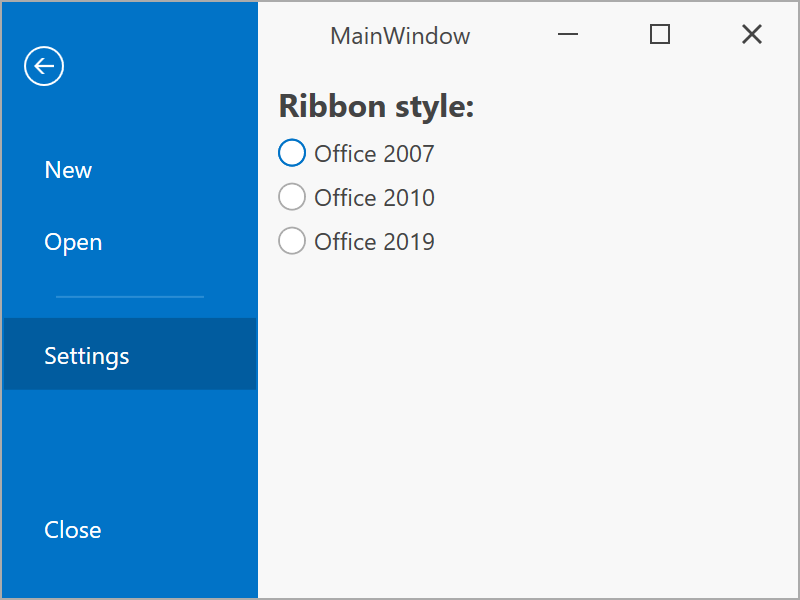The width and height of the screenshot is (800, 600).
Task: Minimize the MainWindow window
Action: 568,35
